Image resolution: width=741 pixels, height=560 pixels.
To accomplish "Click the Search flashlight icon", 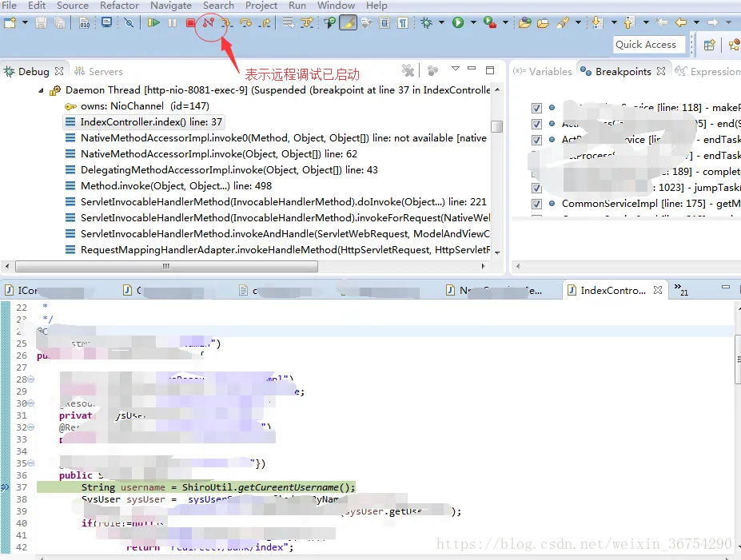I will [x=563, y=22].
